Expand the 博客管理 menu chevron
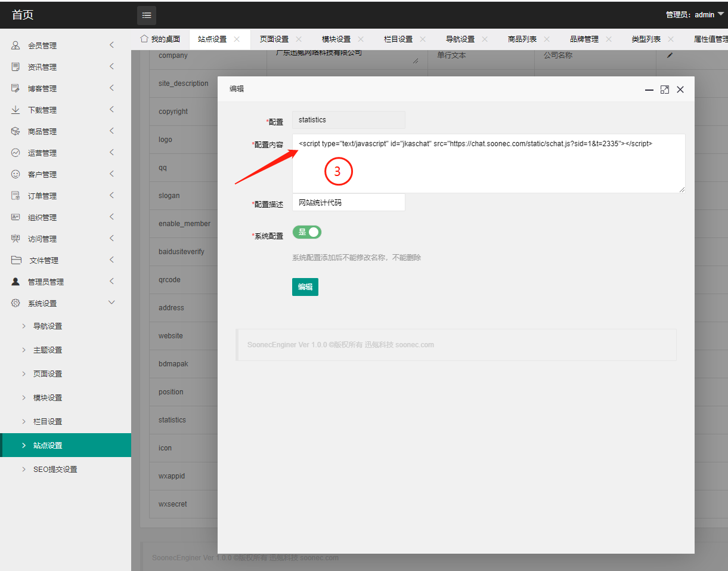Image resolution: width=728 pixels, height=571 pixels. [x=111, y=88]
